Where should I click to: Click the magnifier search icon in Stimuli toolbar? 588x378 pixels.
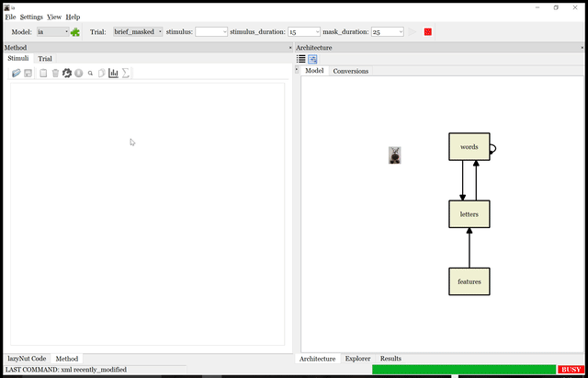coord(90,73)
